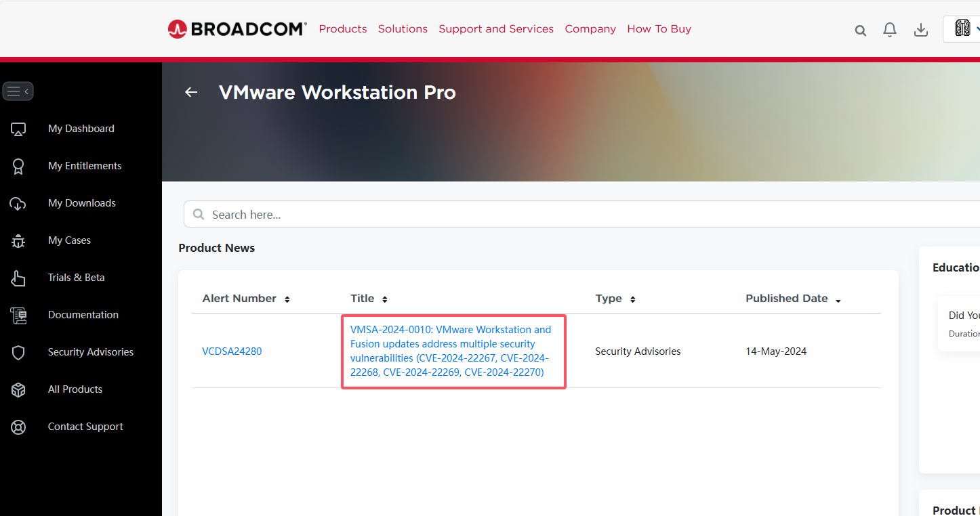Open the Support and Services menu

pyautogui.click(x=496, y=29)
